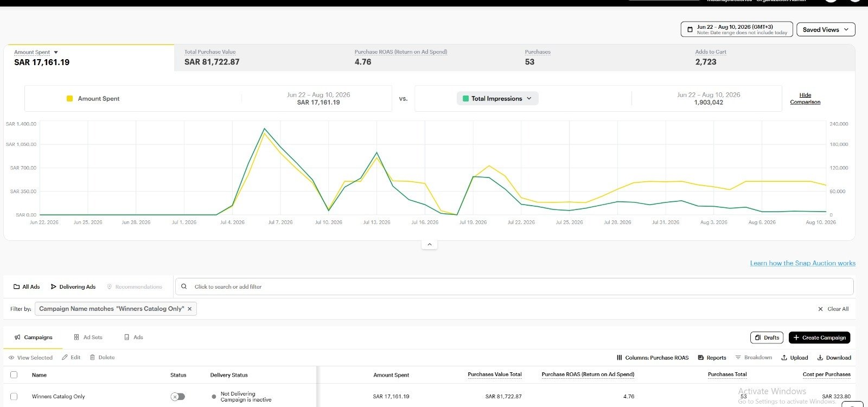Image resolution: width=868 pixels, height=407 pixels.
Task: Clear All filters
Action: coord(833,309)
